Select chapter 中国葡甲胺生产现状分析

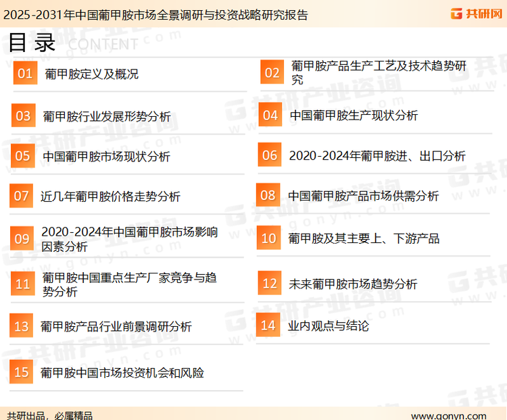(x=354, y=115)
